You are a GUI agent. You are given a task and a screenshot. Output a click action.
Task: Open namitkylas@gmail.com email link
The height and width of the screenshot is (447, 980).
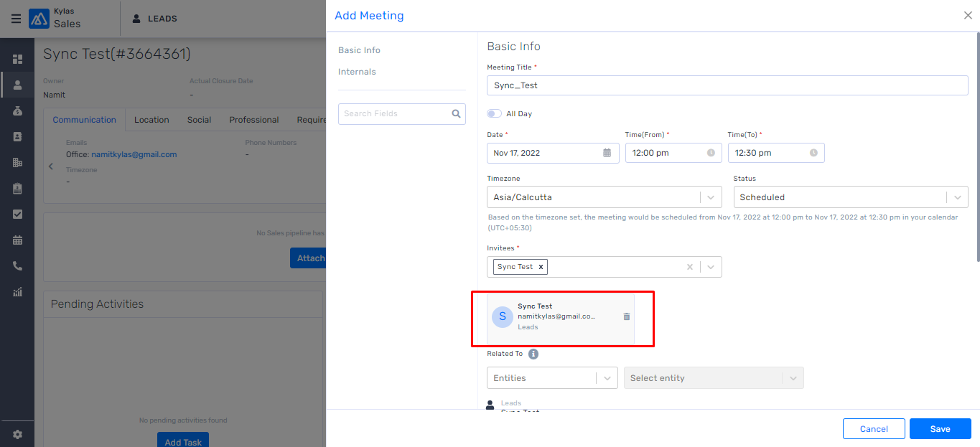click(x=134, y=154)
